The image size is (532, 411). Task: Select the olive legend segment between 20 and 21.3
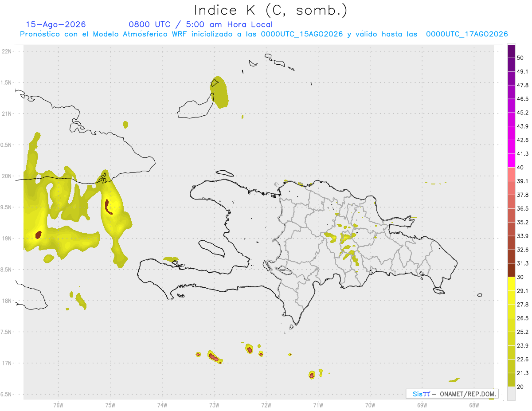click(x=511, y=380)
